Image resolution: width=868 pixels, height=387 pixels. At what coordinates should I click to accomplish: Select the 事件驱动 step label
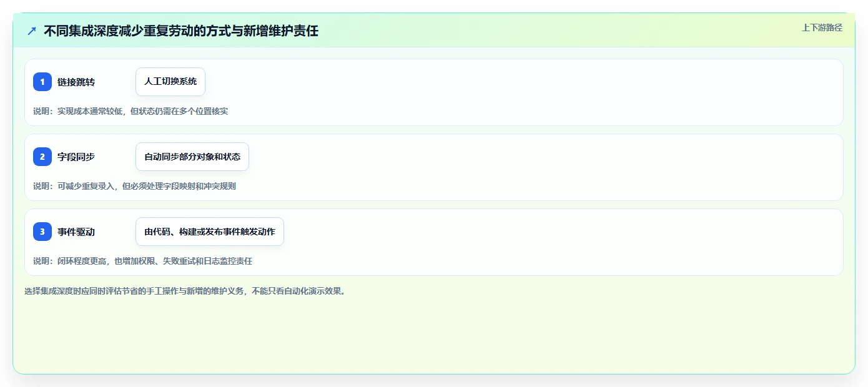[76, 232]
